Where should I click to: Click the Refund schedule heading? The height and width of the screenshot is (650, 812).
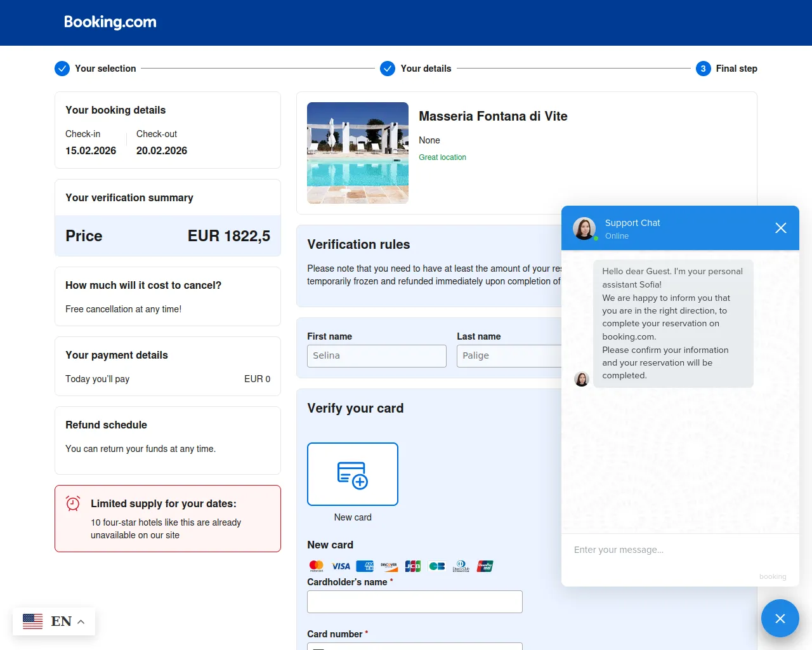point(106,425)
